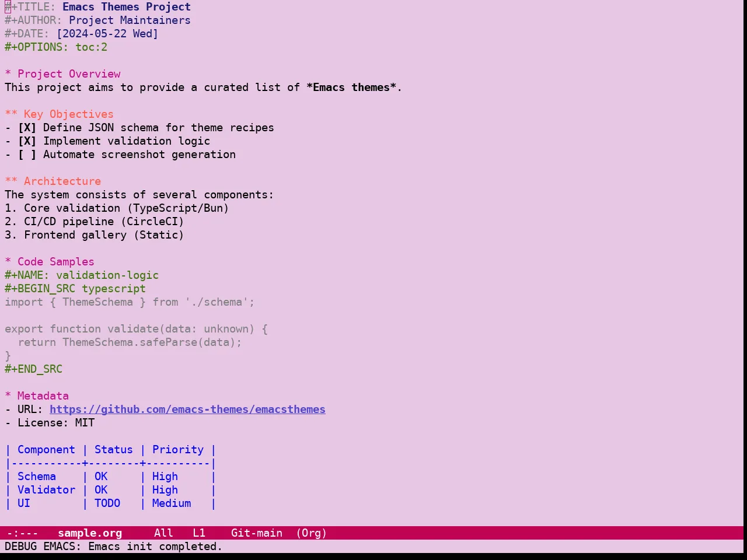747x560 pixels.
Task: Click the export function validate line
Action: pos(136,329)
